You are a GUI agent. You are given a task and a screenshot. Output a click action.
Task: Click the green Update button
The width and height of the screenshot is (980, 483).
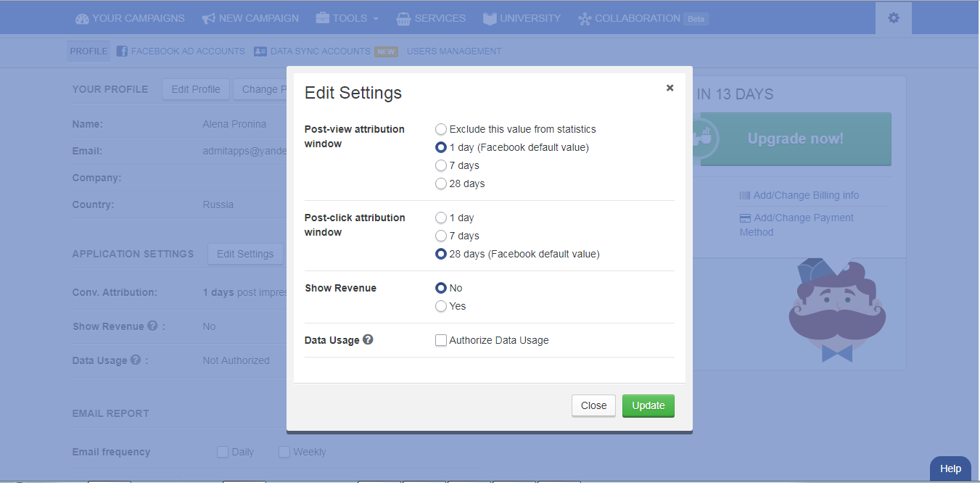648,406
